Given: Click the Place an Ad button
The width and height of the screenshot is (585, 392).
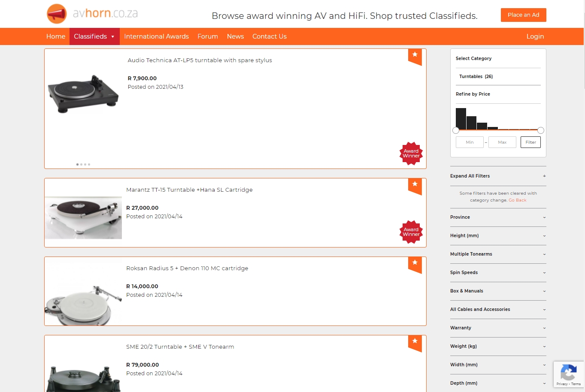Looking at the screenshot, I should pos(523,15).
